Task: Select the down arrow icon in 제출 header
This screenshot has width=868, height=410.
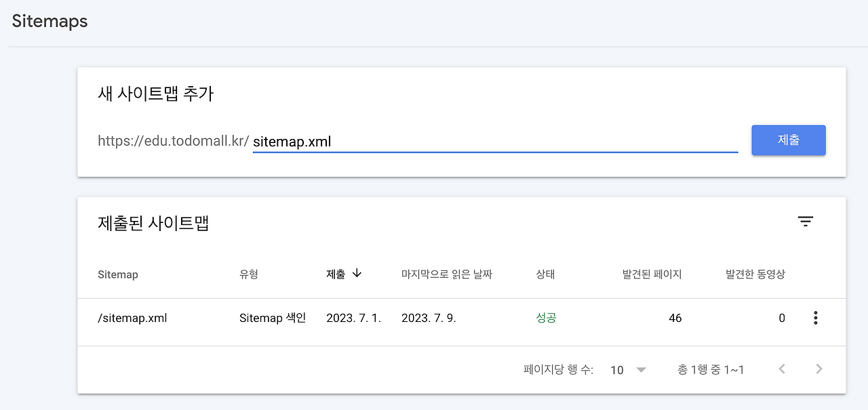Action: 358,274
